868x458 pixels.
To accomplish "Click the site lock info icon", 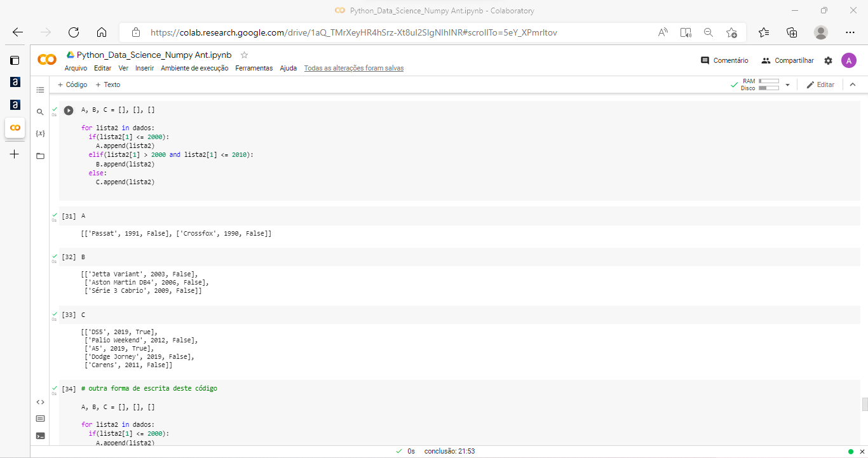I will coord(135,32).
